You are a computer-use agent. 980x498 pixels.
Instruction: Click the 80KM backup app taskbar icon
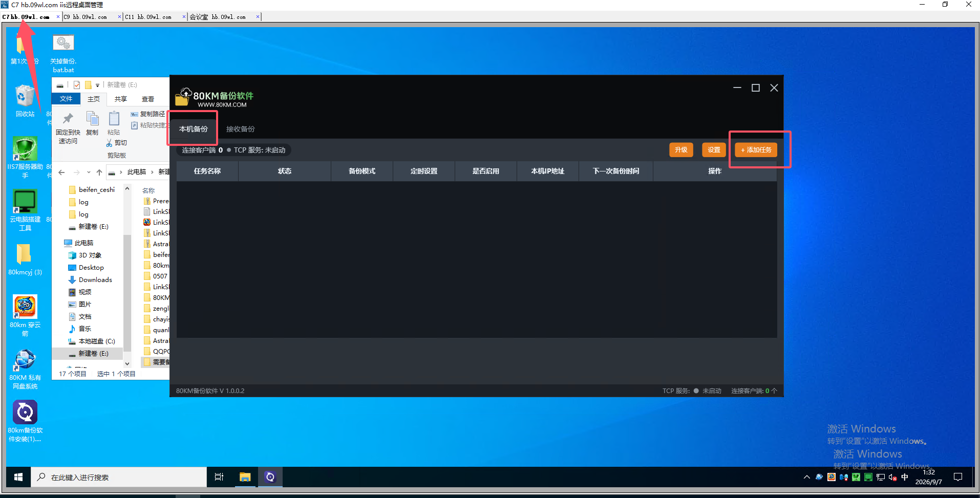tap(270, 477)
